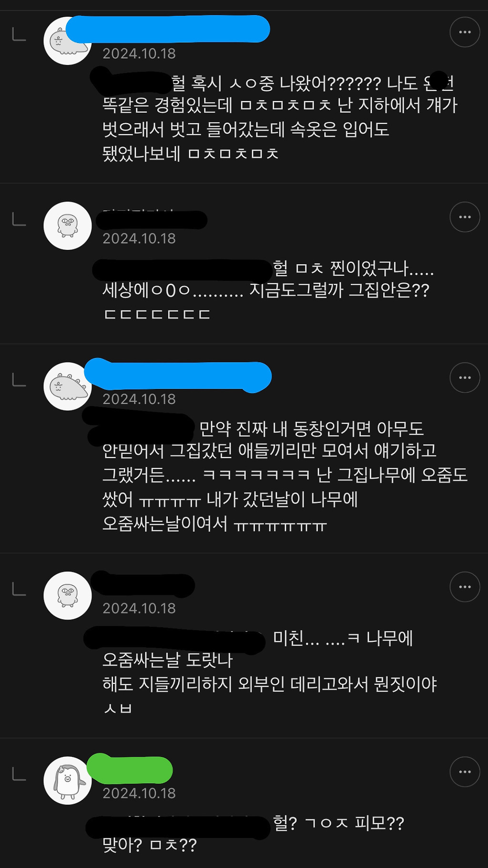Screen dimensions: 488x868
Task: Tap third commenter's dinosaur avatar
Action: 68,386
